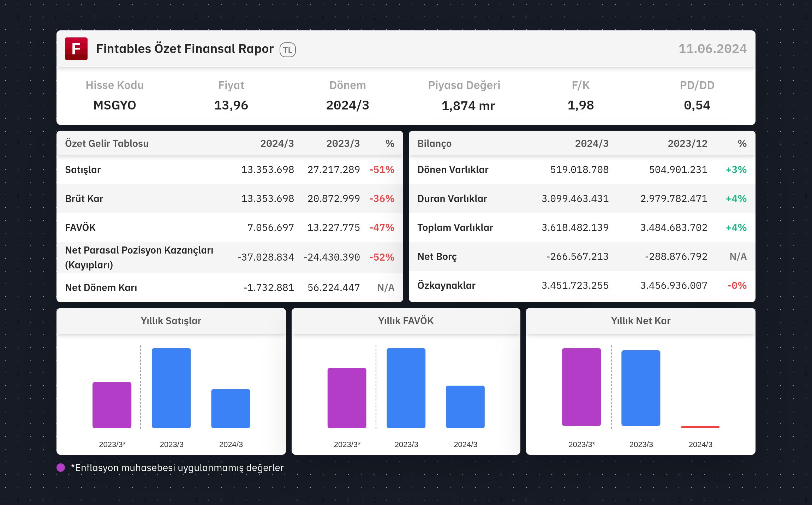This screenshot has height=505, width=812.
Task: Click the Satışlar change -51%
Action: click(x=382, y=170)
